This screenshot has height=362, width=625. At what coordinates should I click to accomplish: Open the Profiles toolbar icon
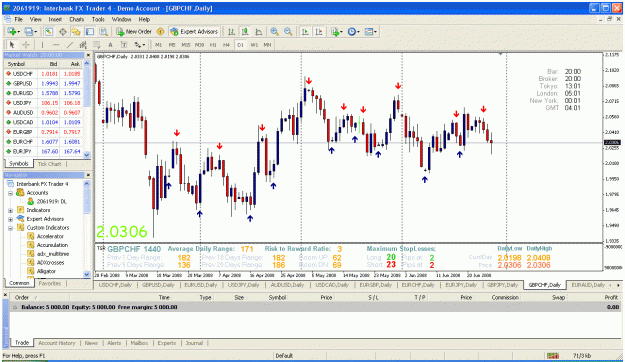tap(30, 31)
